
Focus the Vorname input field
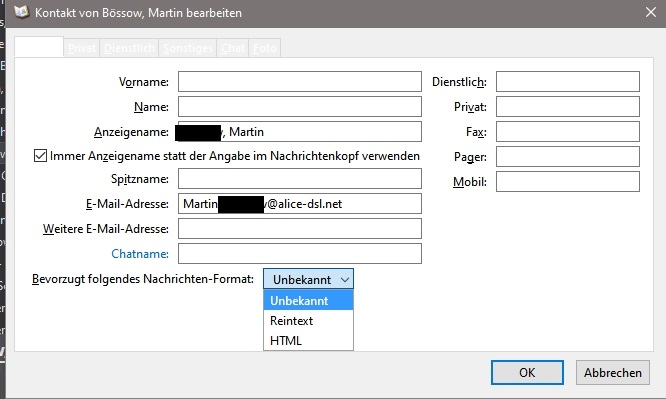[300, 82]
